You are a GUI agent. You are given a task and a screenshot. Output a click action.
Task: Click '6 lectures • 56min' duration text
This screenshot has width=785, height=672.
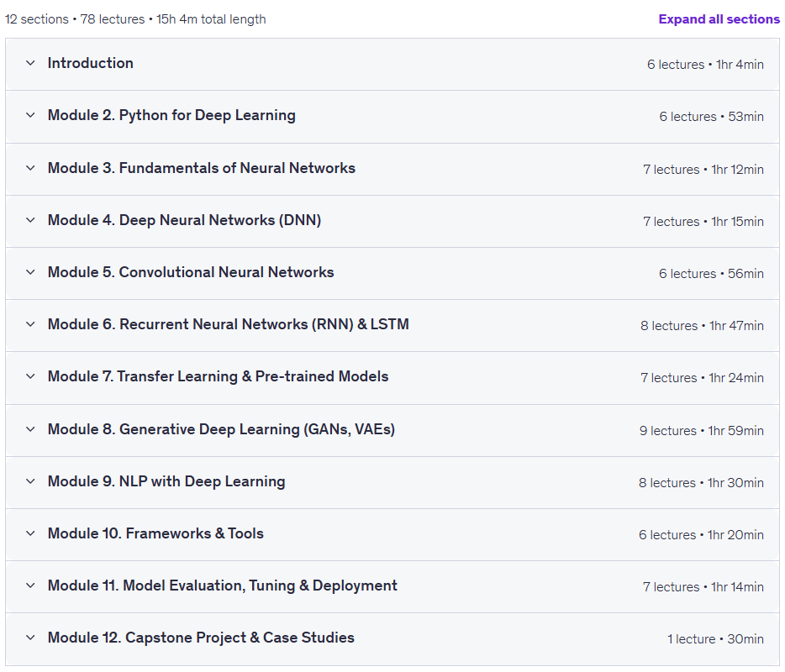click(x=711, y=274)
